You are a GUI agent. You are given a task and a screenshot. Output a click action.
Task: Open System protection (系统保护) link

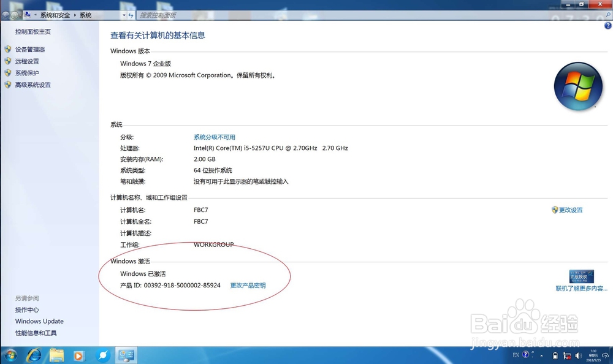[x=27, y=73]
